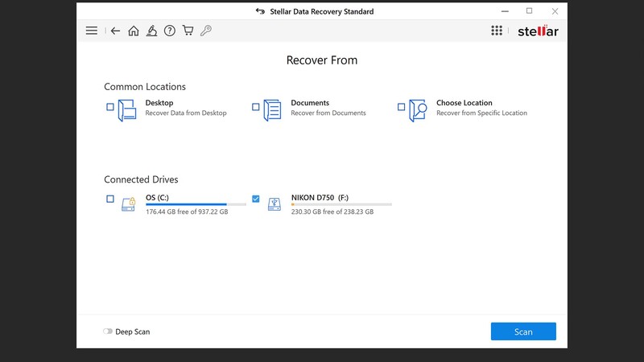
Task: Click '176.44 GB free of 937.22 GB'
Action: [x=187, y=212]
